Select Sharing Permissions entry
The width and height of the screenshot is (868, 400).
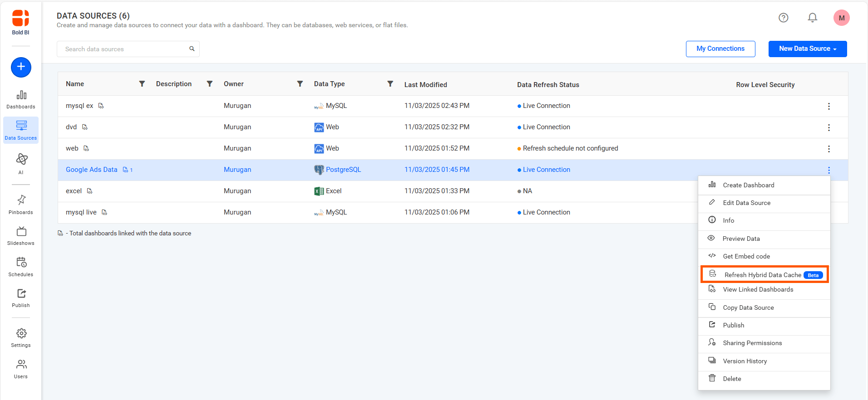tap(764, 343)
